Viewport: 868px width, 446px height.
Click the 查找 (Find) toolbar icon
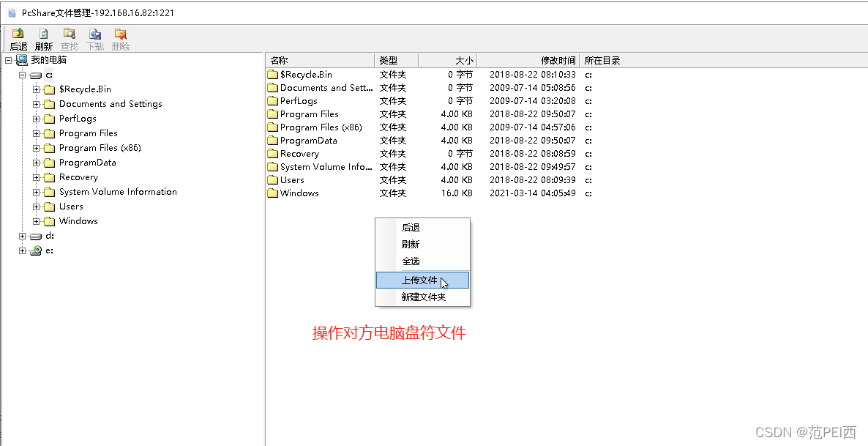point(69,34)
